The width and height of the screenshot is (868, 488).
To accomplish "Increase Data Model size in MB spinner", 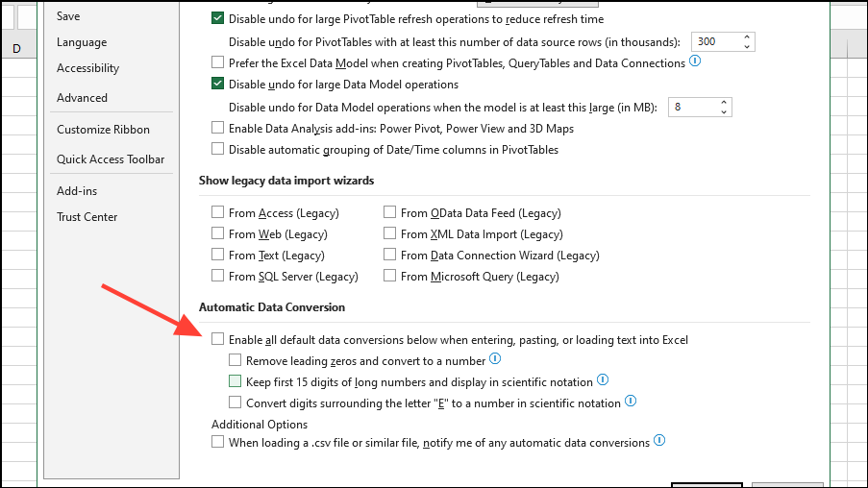I will pyautogui.click(x=724, y=102).
